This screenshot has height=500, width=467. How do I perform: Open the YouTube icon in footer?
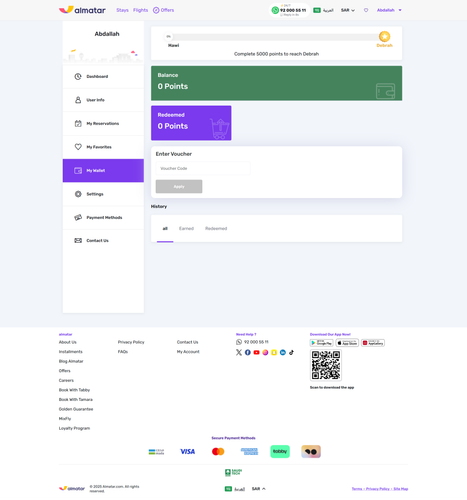point(256,352)
